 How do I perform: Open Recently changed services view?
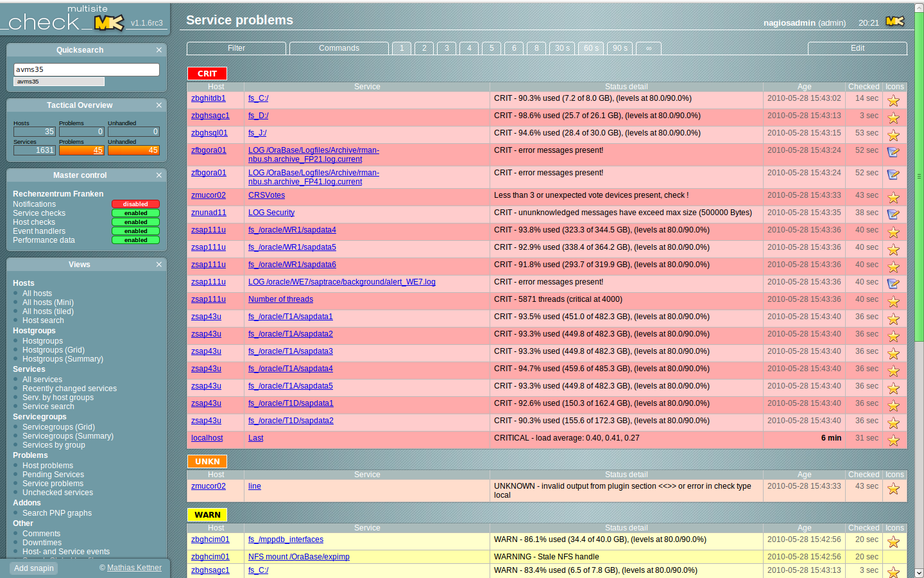pyautogui.click(x=69, y=389)
